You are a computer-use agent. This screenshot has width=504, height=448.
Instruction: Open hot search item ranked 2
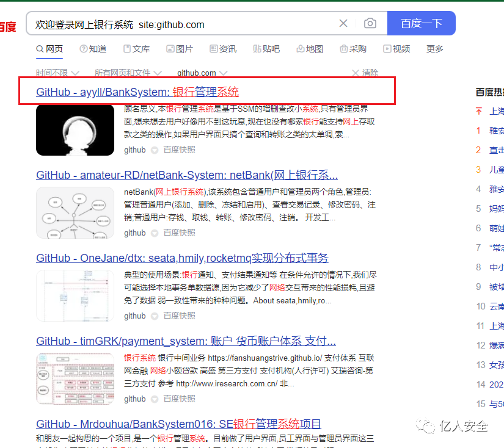point(496,150)
